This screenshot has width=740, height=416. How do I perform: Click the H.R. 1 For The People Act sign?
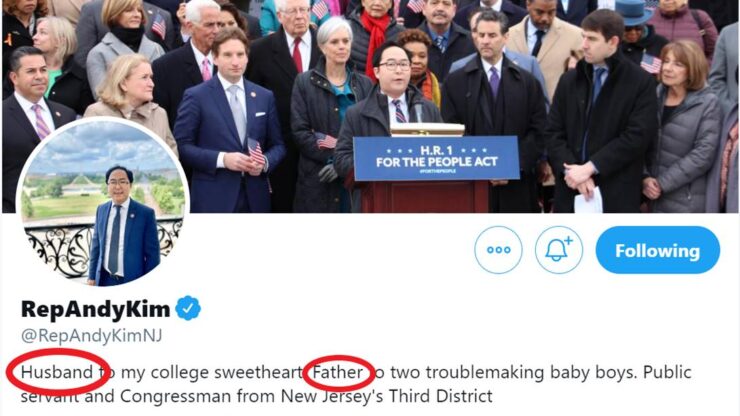(436, 157)
